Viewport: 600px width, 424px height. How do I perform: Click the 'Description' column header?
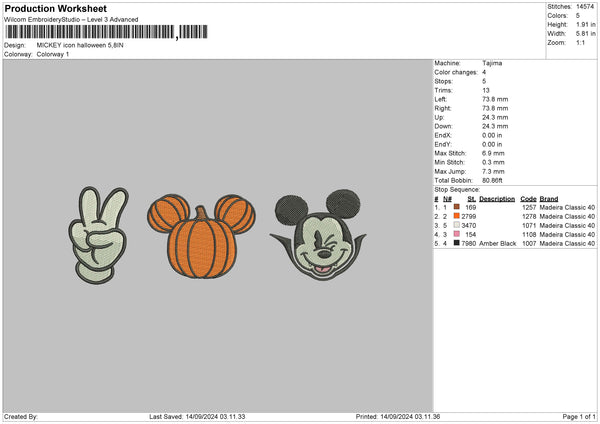(x=497, y=199)
